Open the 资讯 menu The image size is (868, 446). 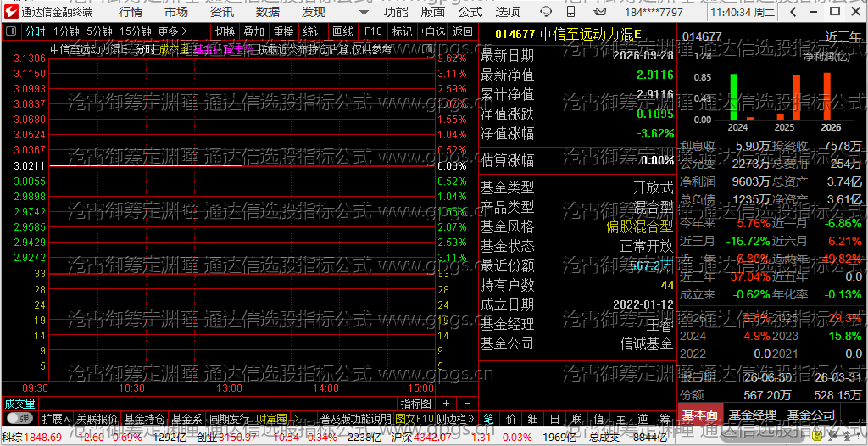tap(222, 12)
